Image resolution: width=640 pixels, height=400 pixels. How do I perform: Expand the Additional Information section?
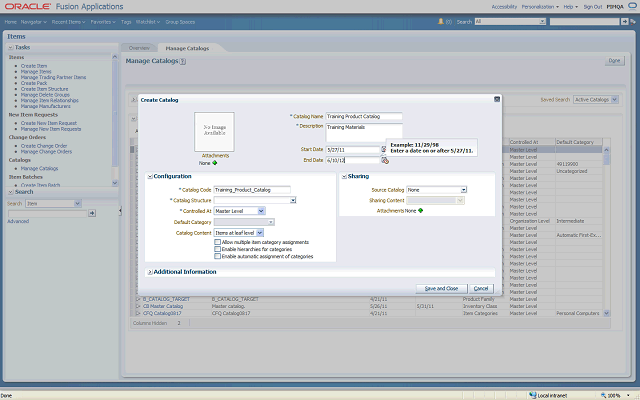[150, 272]
